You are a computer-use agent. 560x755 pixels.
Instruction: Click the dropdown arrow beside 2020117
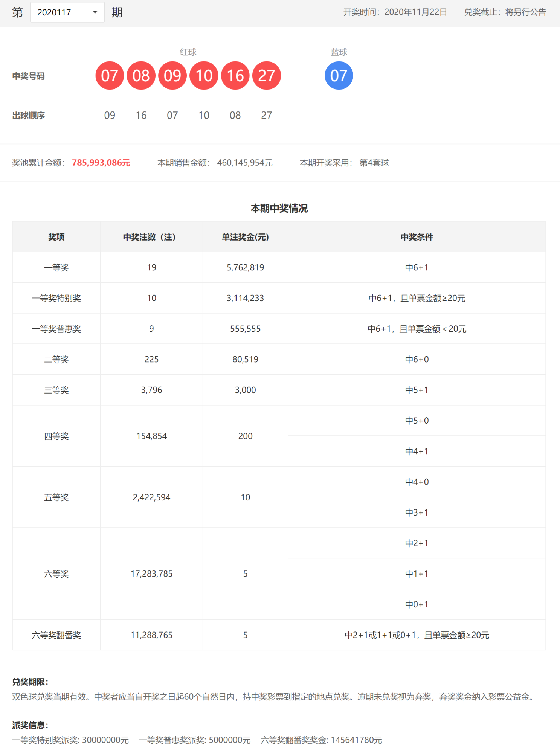[95, 12]
